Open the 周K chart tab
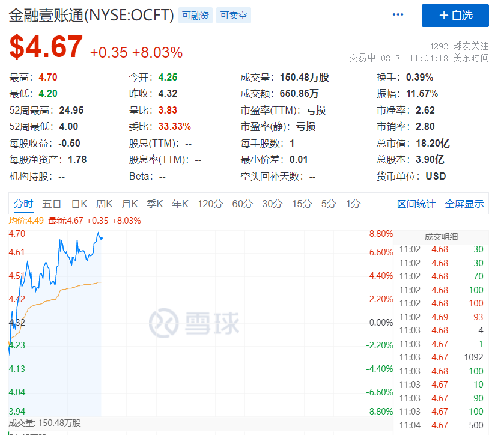This screenshot has height=435, width=504. 105,204
